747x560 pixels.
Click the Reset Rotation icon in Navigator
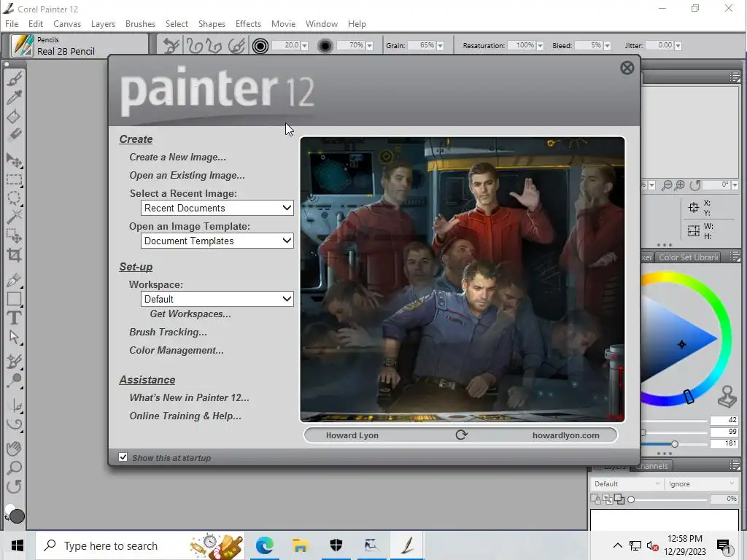695,185
